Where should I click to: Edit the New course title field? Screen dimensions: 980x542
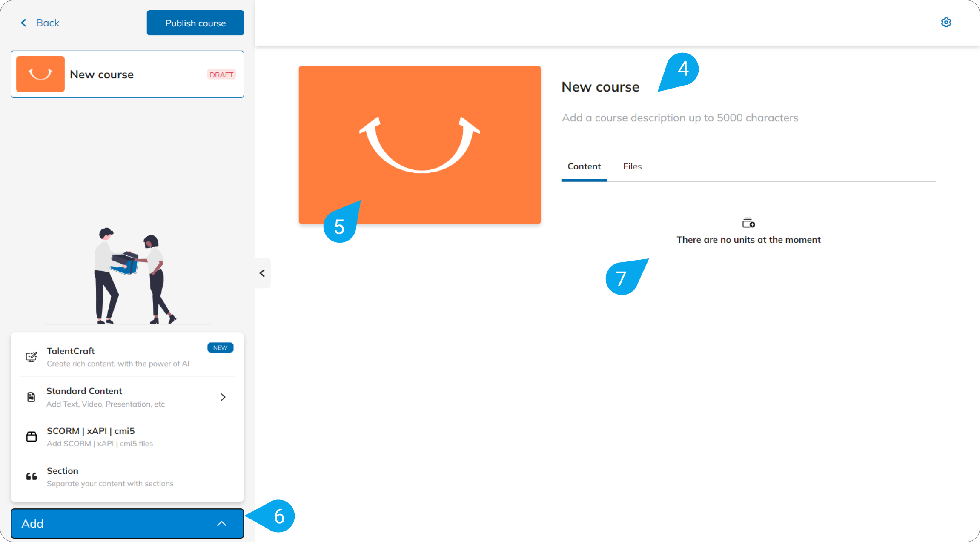coord(601,87)
